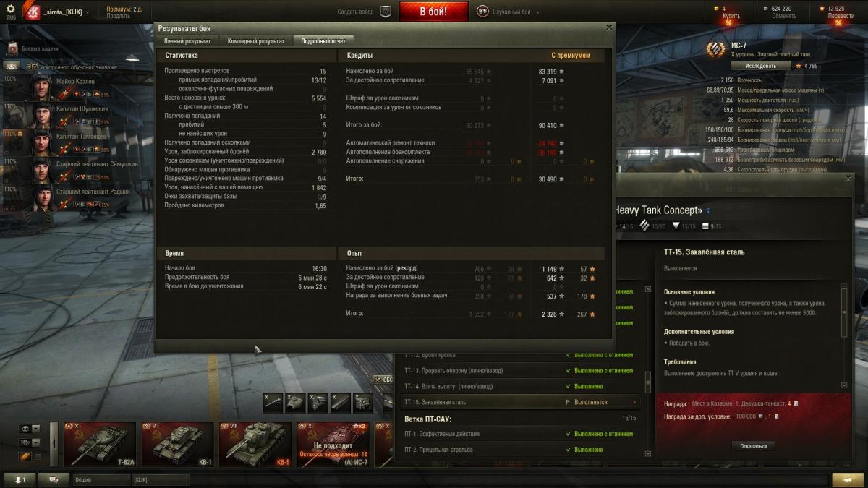This screenshot has height=488, width=868.
Task: Click the turret module slot icon
Action: tap(295, 403)
